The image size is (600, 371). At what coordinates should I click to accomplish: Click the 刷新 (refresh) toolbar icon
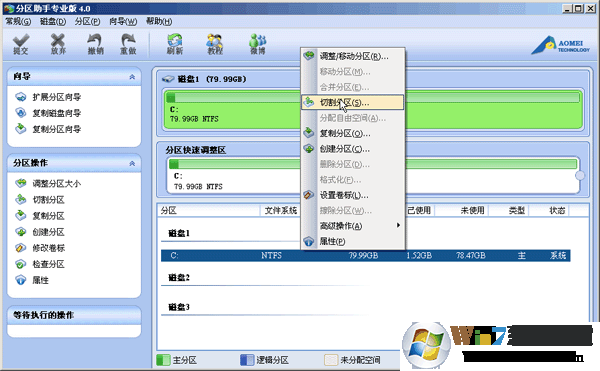[x=174, y=44]
